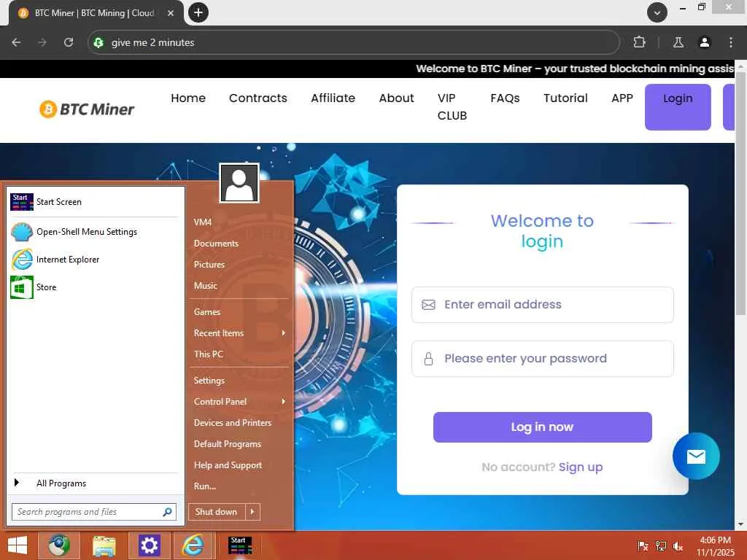Open the Start Screen shortcut icon

(22, 202)
